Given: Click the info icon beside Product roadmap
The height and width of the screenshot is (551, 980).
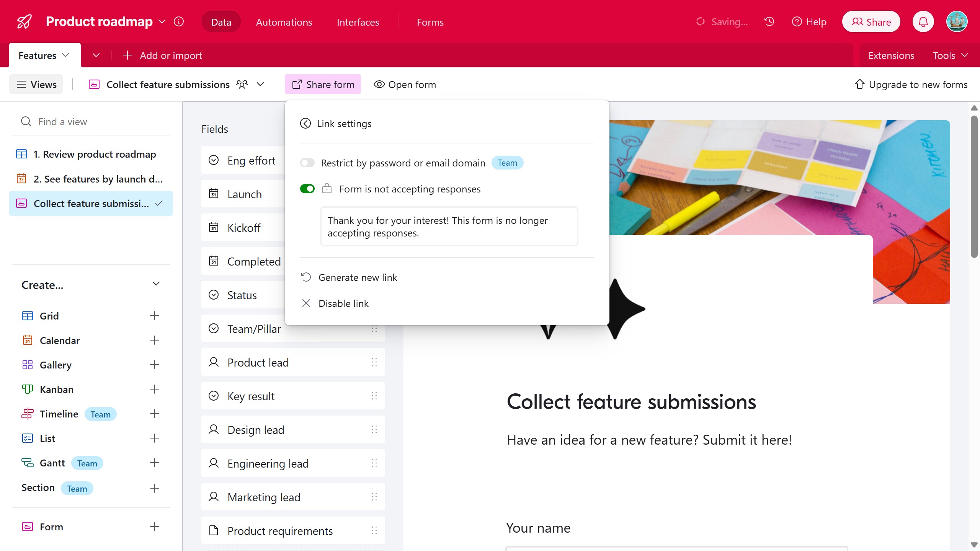Looking at the screenshot, I should [179, 22].
